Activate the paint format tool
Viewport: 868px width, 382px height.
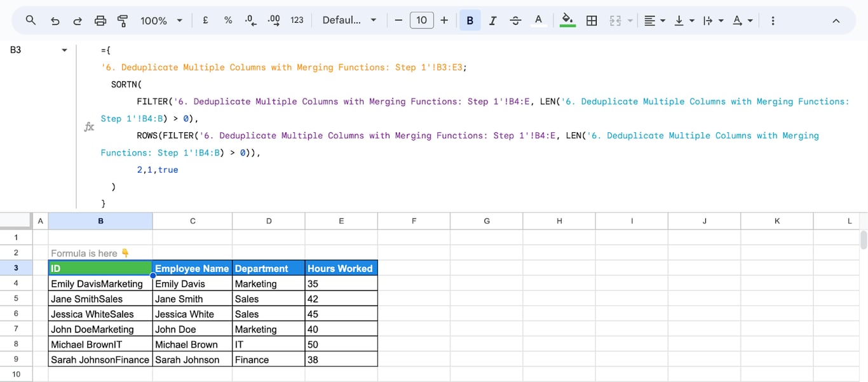tap(123, 20)
